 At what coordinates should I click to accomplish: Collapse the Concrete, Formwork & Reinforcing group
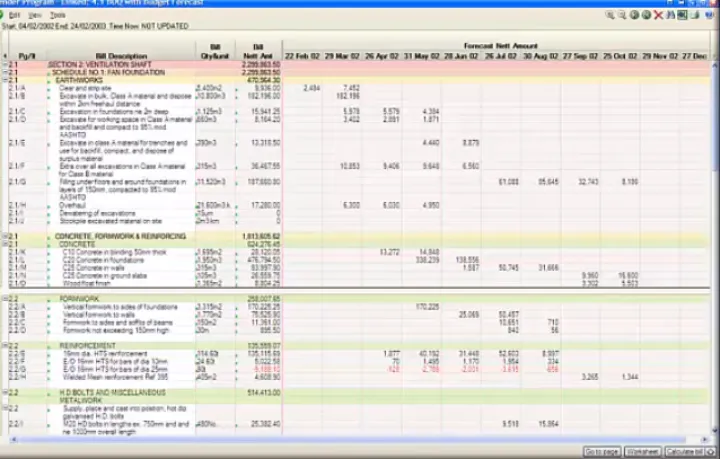click(x=4, y=236)
